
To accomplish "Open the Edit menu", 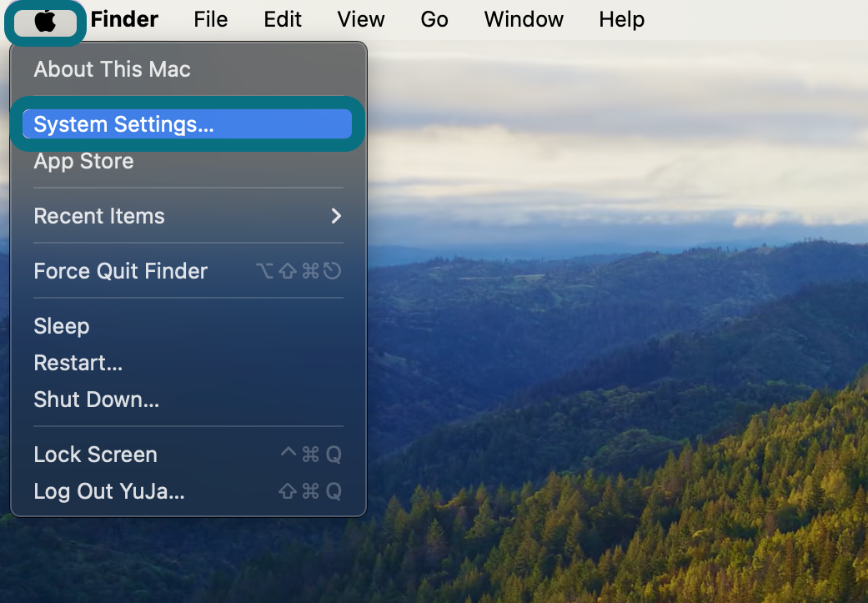I will click(x=283, y=19).
